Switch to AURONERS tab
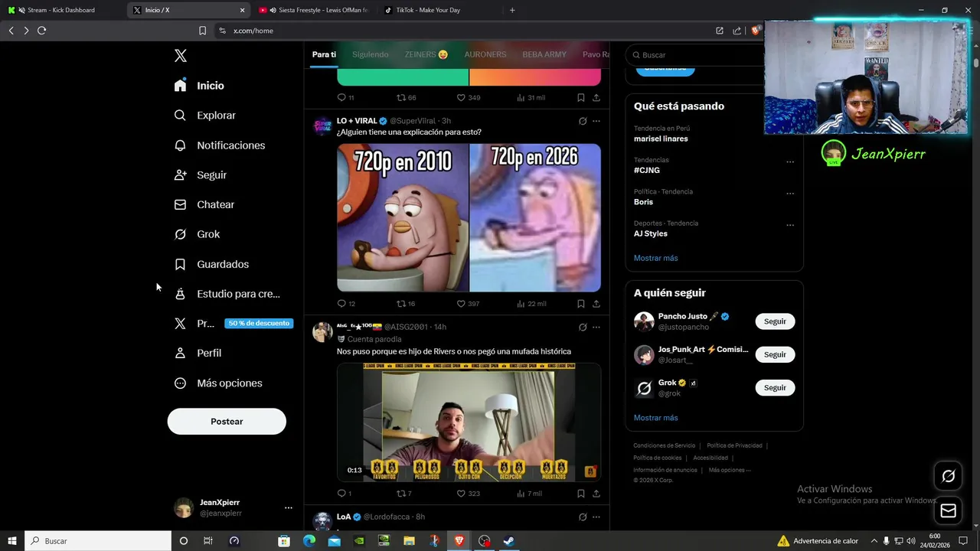This screenshot has height=551, width=980. click(x=485, y=54)
